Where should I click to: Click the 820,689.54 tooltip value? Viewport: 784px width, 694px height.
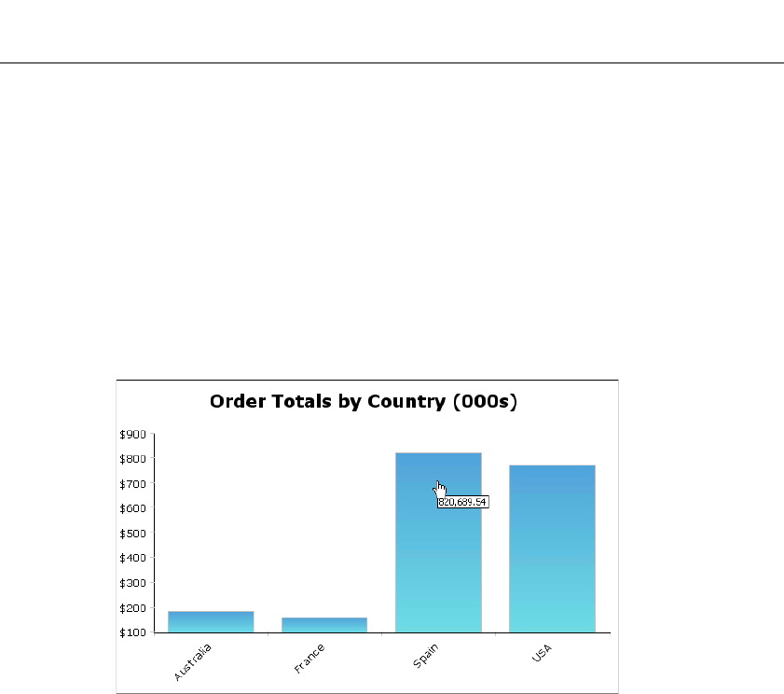[462, 502]
